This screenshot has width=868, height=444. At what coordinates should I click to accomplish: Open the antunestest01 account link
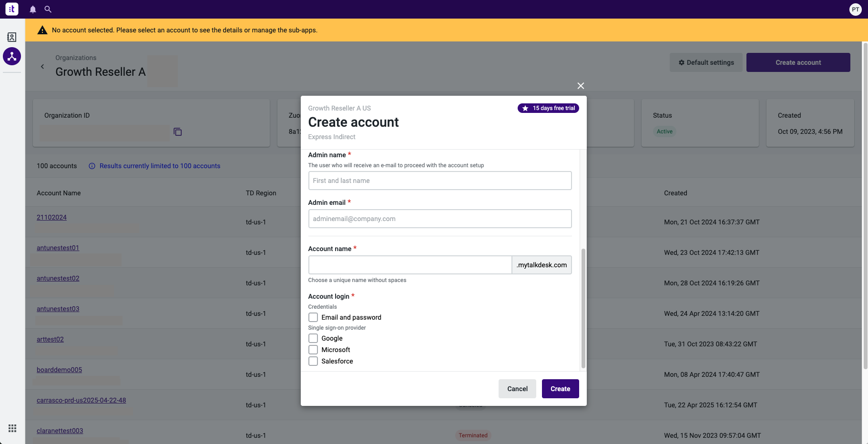pos(58,248)
